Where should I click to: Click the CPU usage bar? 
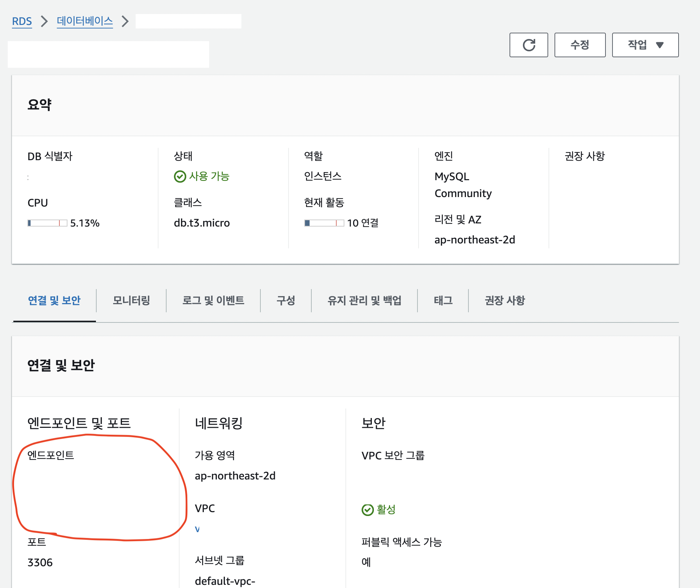(47, 223)
